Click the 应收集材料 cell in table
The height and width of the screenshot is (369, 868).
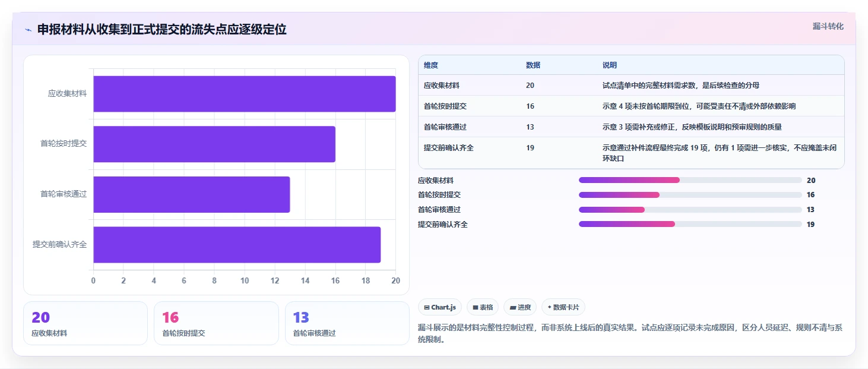click(x=442, y=86)
